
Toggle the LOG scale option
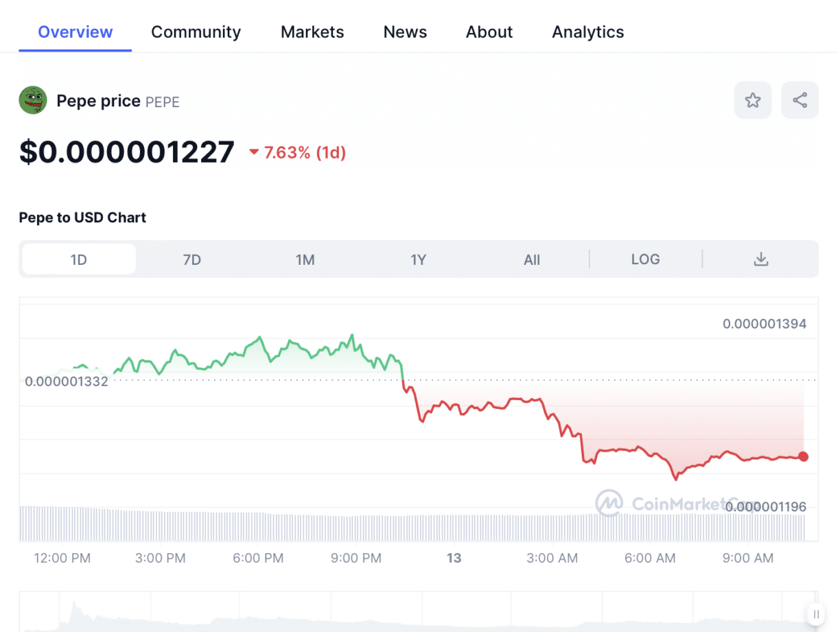point(645,259)
